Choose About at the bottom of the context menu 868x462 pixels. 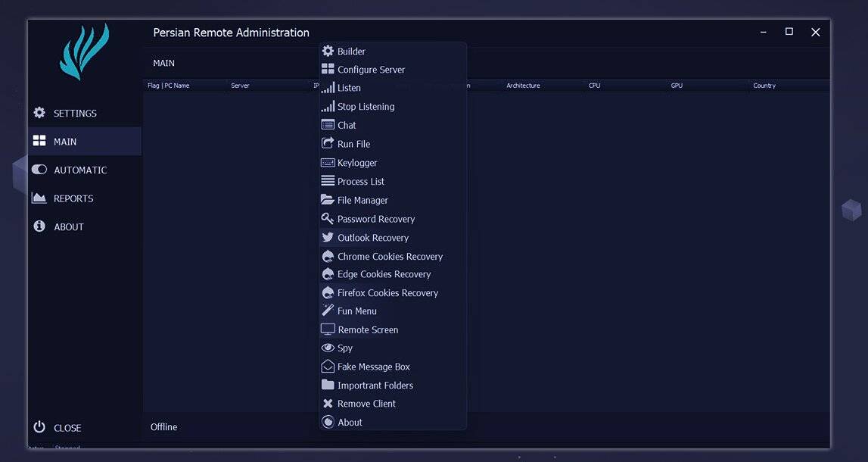(393, 422)
